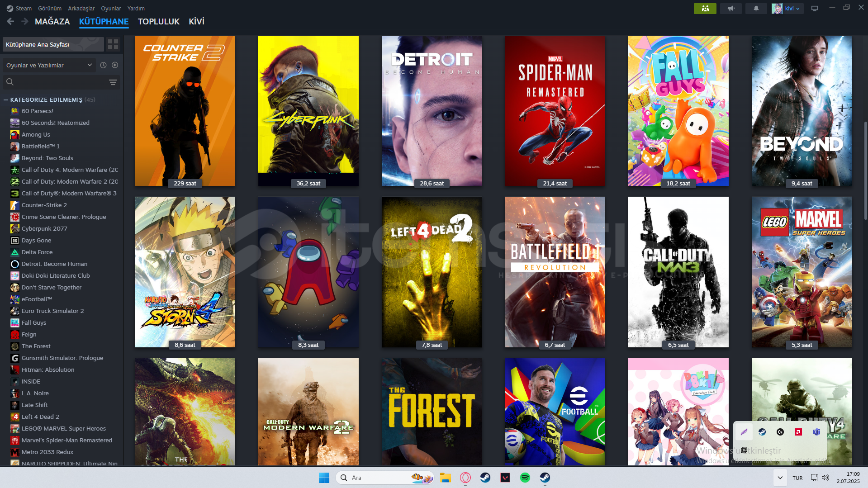
Task: Click the Microsoft Teams tray popup icon
Action: tap(816, 432)
